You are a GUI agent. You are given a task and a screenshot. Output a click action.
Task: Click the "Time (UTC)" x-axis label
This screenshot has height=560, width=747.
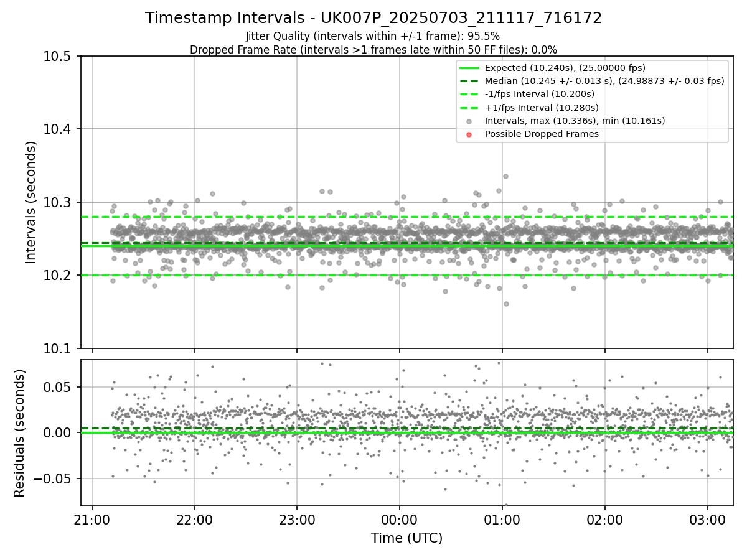click(x=406, y=538)
